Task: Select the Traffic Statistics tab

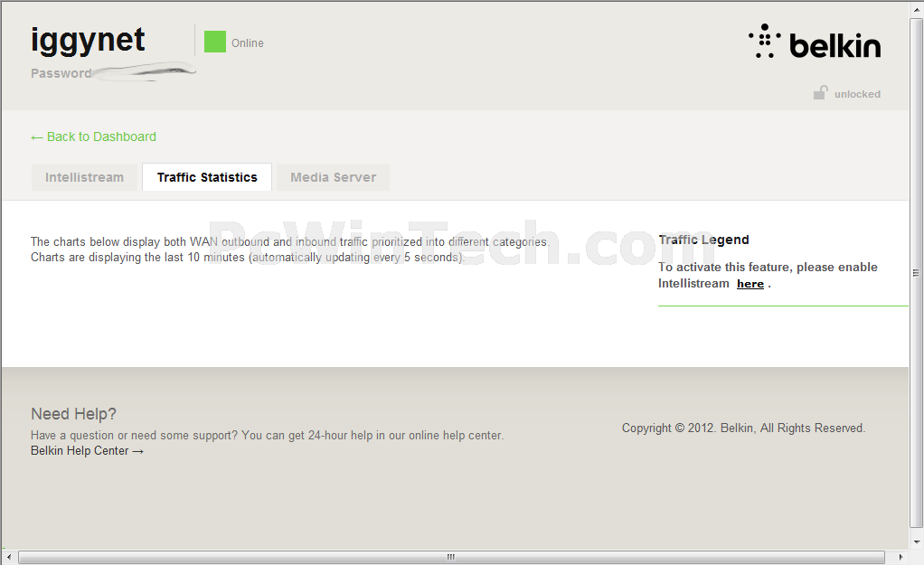Action: 207,177
